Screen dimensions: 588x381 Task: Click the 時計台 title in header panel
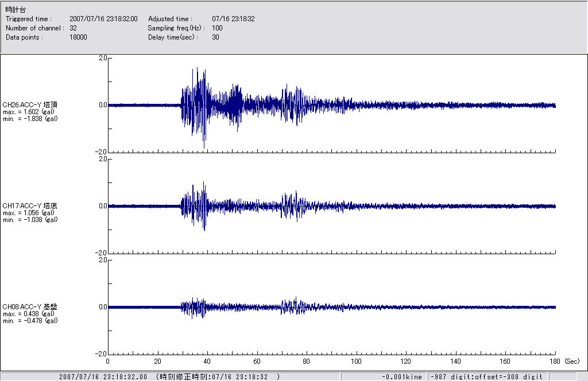coord(14,10)
